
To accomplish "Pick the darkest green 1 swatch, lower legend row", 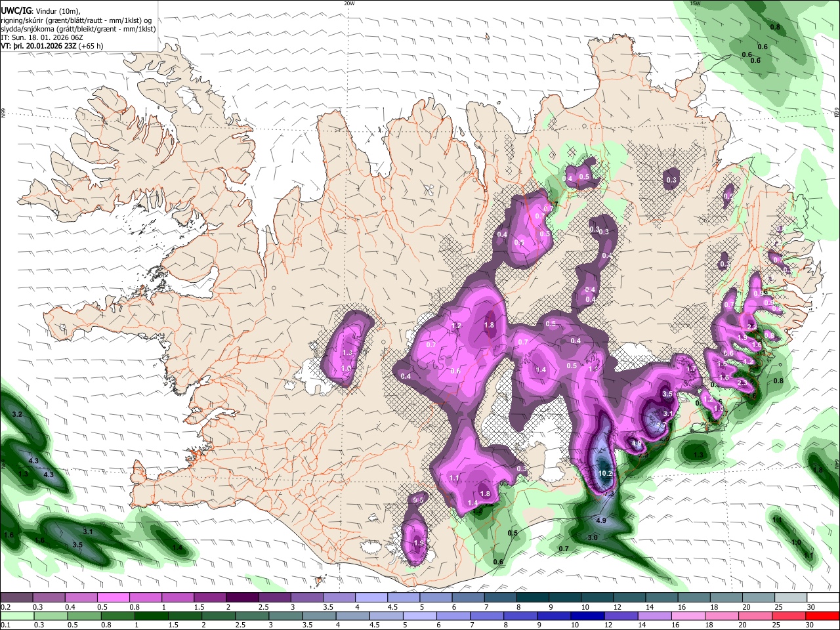I will pyautogui.click(x=150, y=616).
